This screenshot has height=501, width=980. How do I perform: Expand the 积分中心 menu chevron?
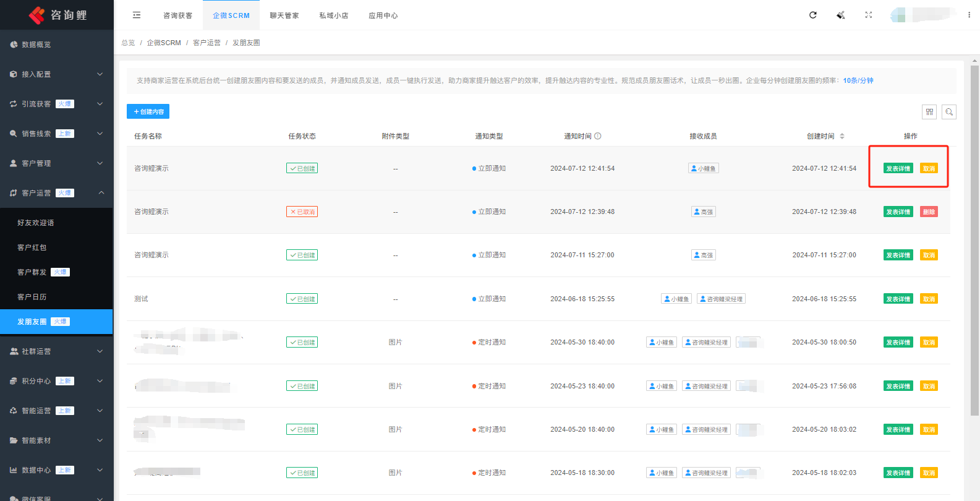pos(100,381)
